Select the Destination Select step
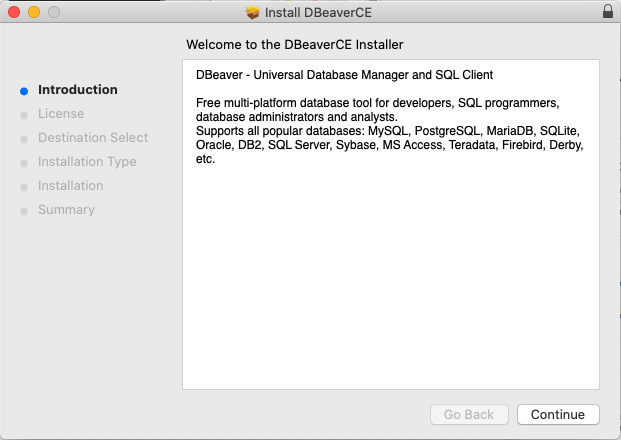The width and height of the screenshot is (621, 440). click(93, 137)
